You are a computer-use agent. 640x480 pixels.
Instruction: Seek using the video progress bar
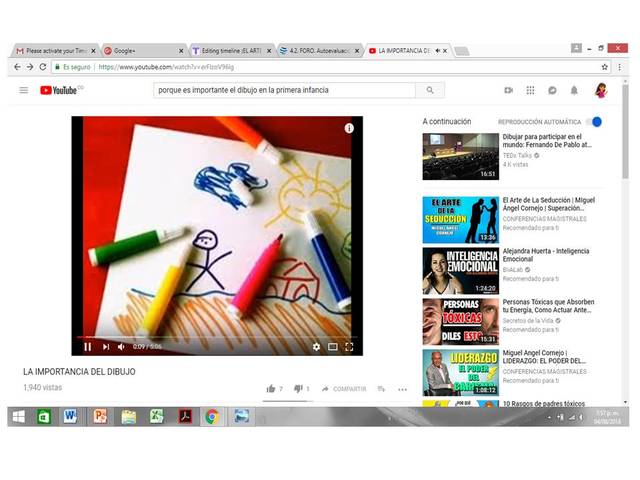(217, 337)
